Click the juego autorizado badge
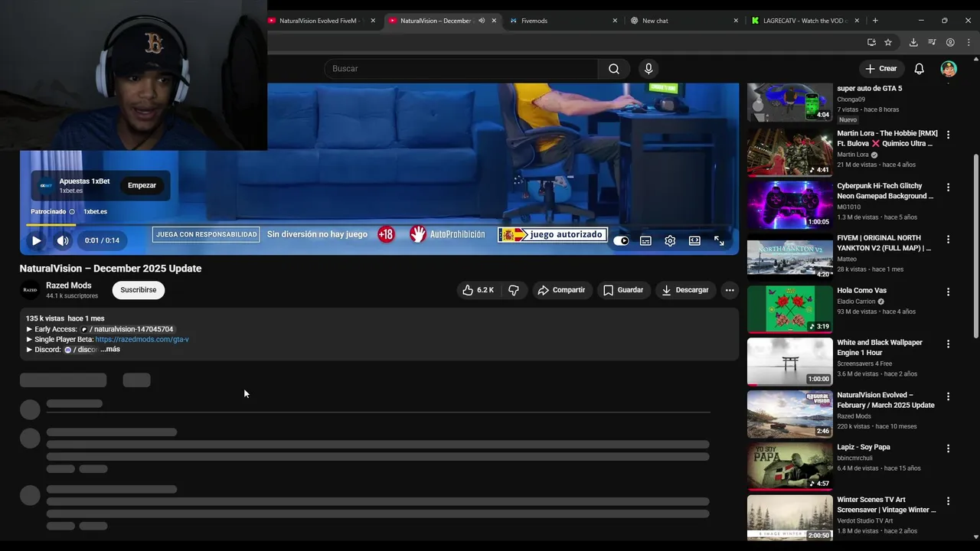This screenshot has width=980, height=551. coord(553,234)
